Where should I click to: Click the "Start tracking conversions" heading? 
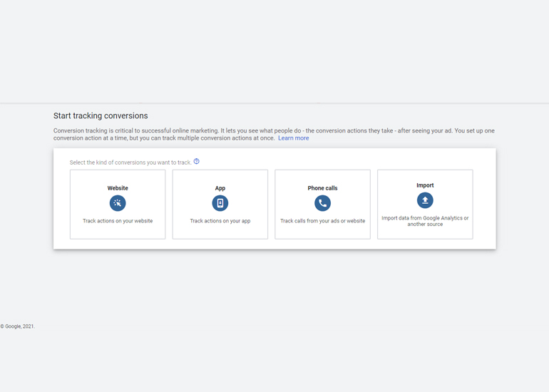(101, 115)
